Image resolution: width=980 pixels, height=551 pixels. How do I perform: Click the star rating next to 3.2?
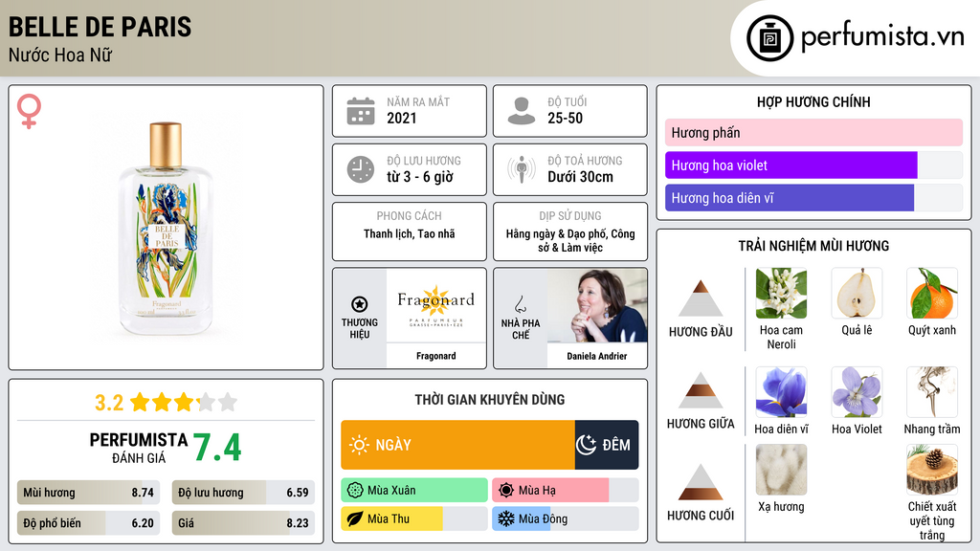184,402
